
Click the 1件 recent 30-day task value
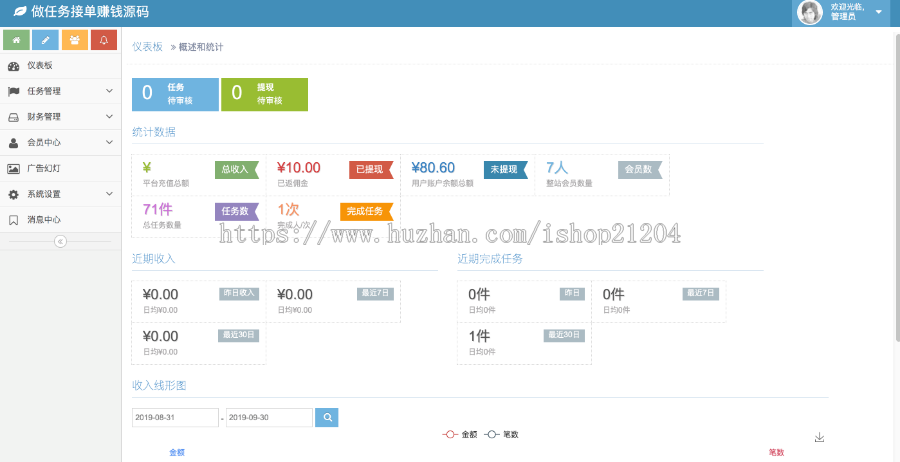[479, 336]
